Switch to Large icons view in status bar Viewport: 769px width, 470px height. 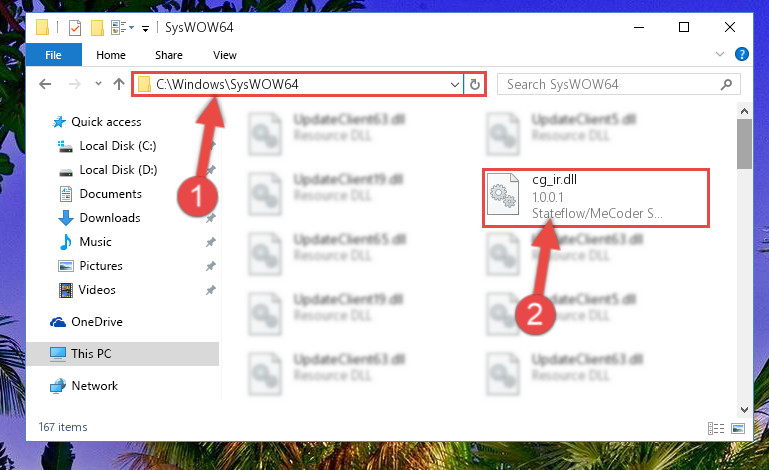tap(738, 428)
